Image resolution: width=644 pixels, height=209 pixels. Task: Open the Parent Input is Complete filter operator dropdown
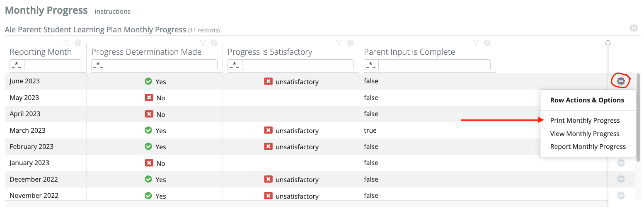click(x=371, y=65)
